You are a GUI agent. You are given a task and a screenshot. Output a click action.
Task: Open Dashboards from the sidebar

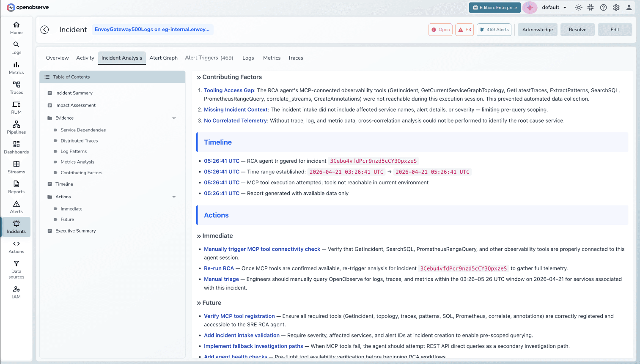[16, 147]
